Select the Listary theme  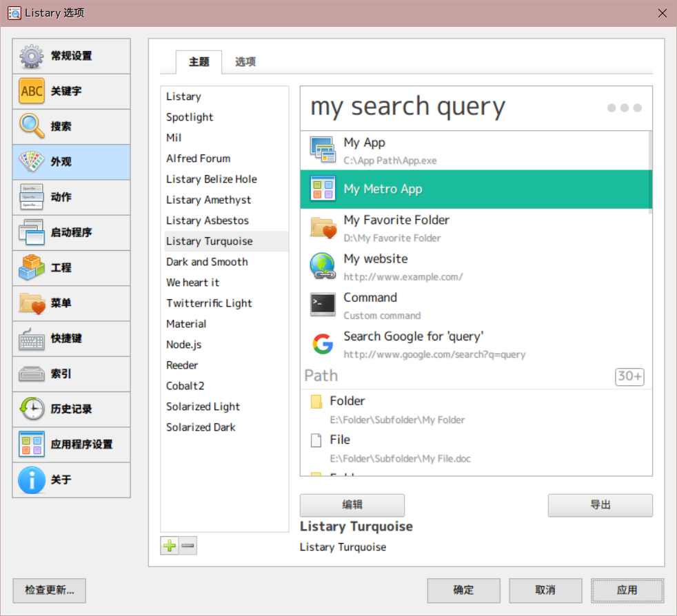225,96
